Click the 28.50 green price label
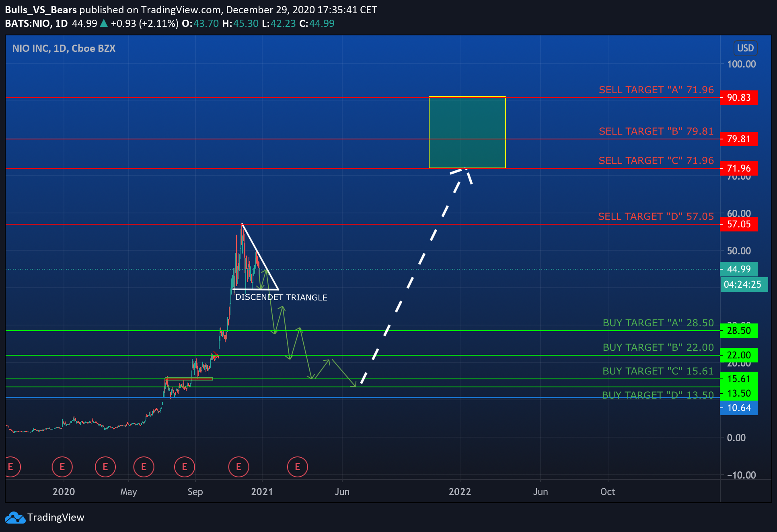 [739, 331]
